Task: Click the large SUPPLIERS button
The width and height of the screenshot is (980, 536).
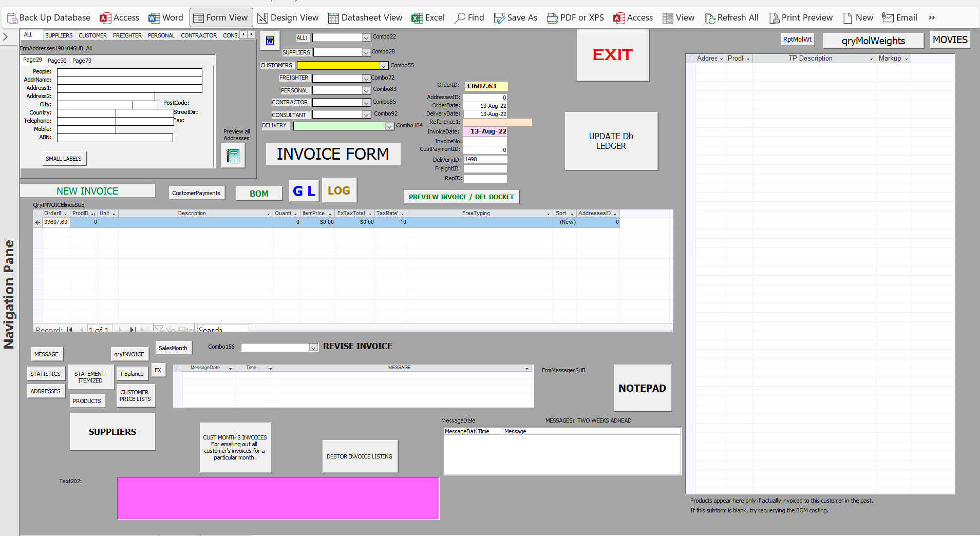Action: click(x=112, y=432)
